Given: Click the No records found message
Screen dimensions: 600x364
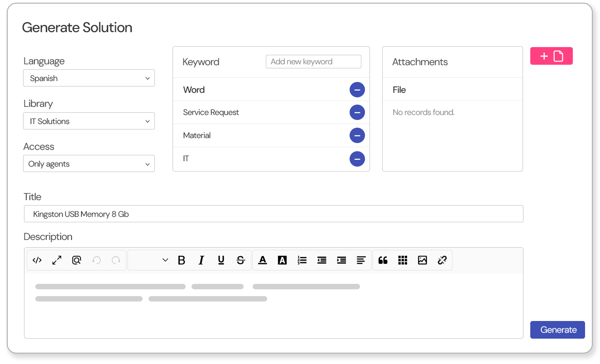Looking at the screenshot, I should click(423, 112).
